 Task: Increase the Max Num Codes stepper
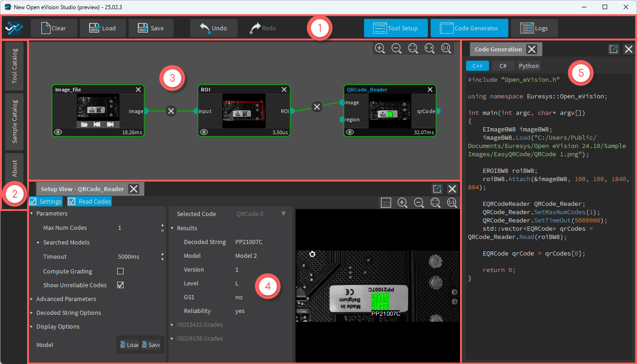click(x=162, y=225)
